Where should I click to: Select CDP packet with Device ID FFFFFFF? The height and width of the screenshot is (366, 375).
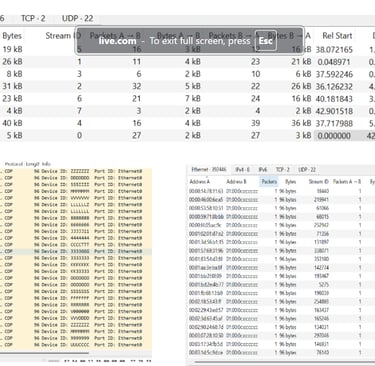[x=76, y=298]
